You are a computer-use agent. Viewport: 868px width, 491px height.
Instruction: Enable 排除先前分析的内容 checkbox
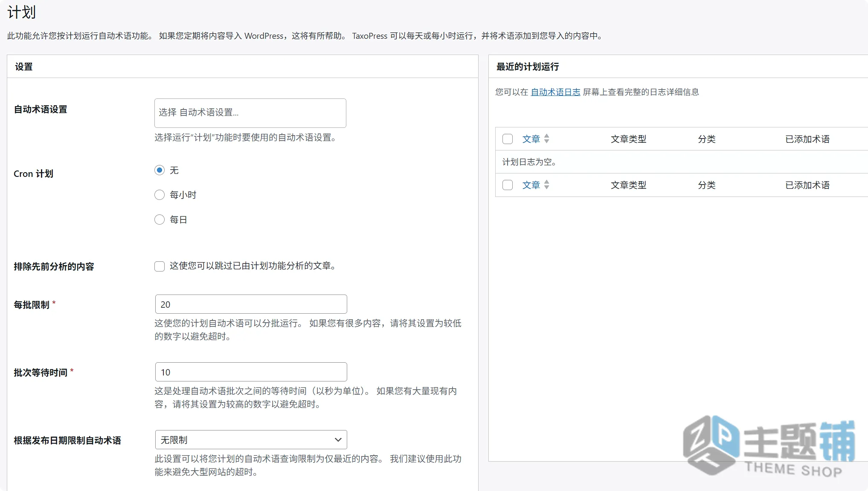(160, 266)
